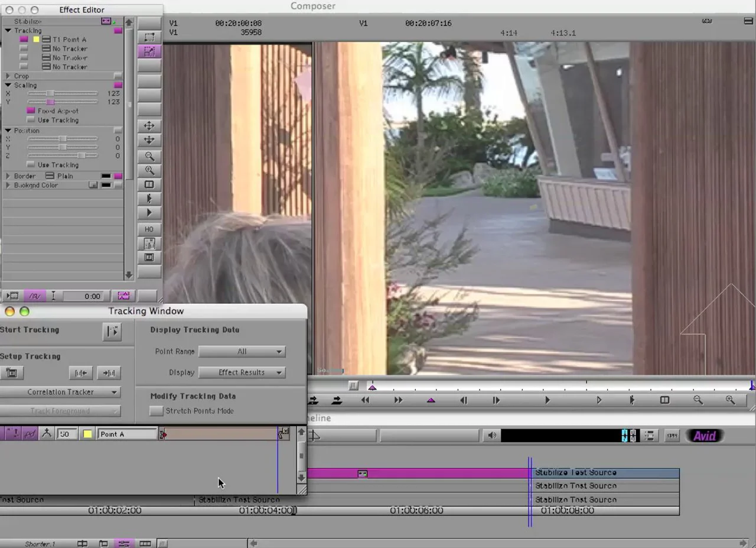This screenshot has height=548, width=756.
Task: Expand the Background Color parameter group
Action: tap(8, 185)
